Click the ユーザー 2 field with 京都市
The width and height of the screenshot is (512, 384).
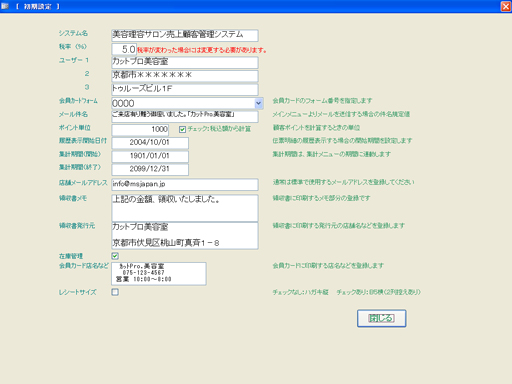click(185, 76)
